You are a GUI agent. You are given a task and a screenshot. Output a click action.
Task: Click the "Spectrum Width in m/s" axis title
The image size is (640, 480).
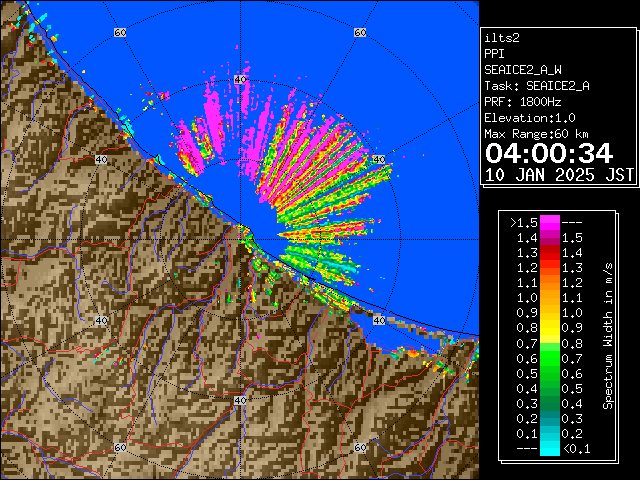(x=608, y=336)
